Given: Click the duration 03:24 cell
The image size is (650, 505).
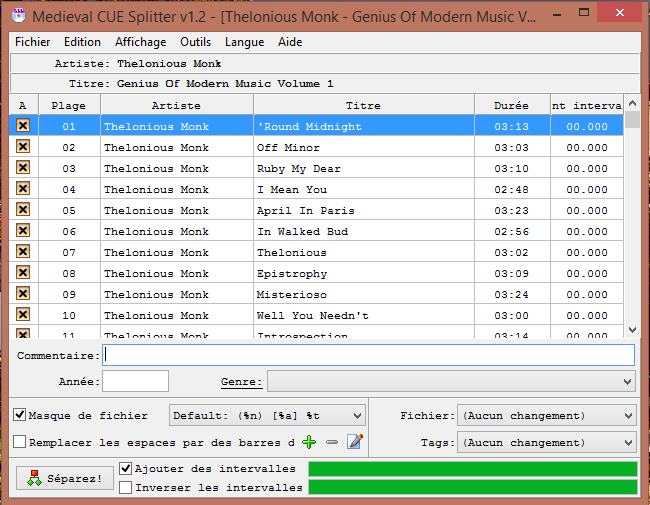Looking at the screenshot, I should point(512,294).
